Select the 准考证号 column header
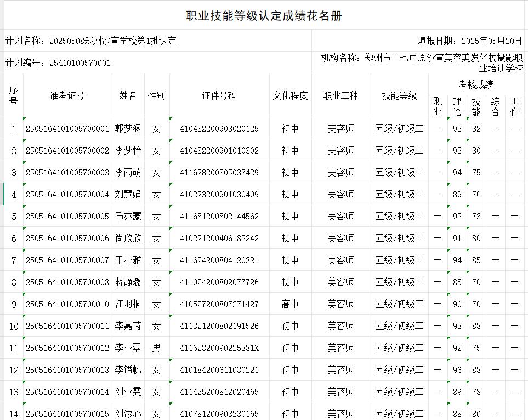 pos(67,95)
